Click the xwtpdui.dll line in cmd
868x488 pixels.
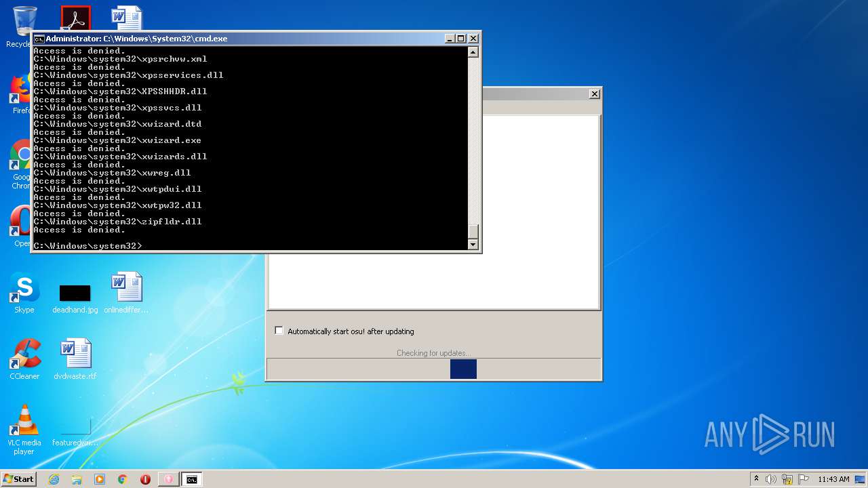coord(117,189)
